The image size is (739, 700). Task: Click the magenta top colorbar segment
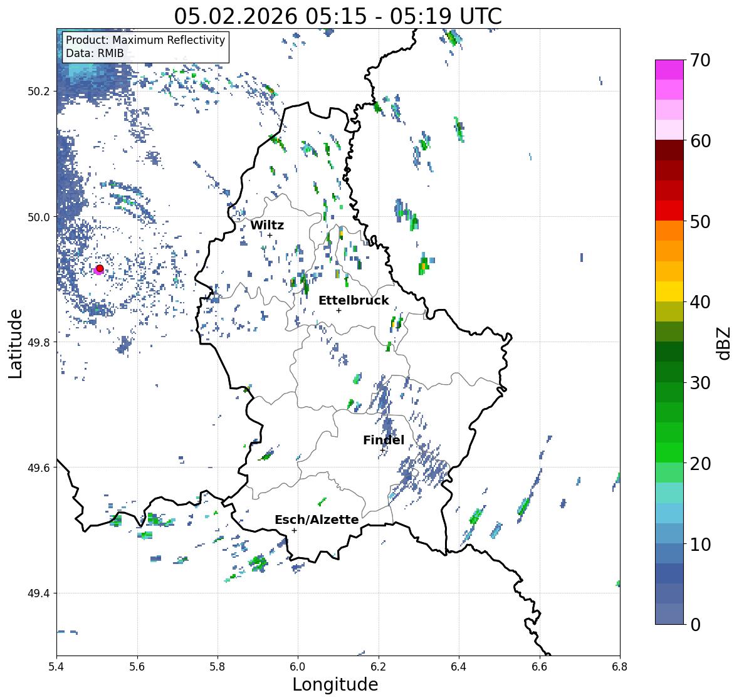669,70
